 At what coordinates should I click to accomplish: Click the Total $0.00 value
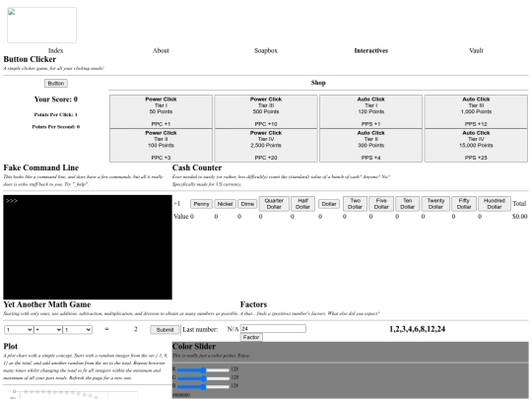point(520,216)
